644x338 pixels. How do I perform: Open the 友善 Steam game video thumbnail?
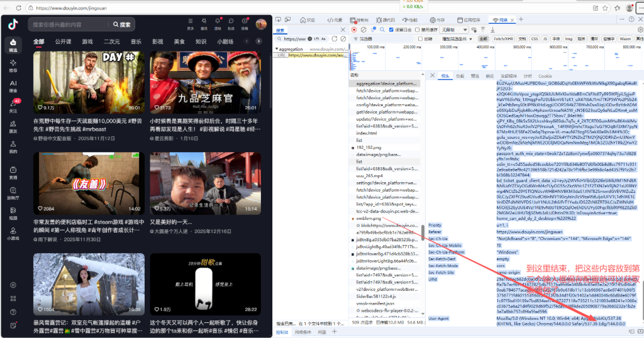coord(89,183)
